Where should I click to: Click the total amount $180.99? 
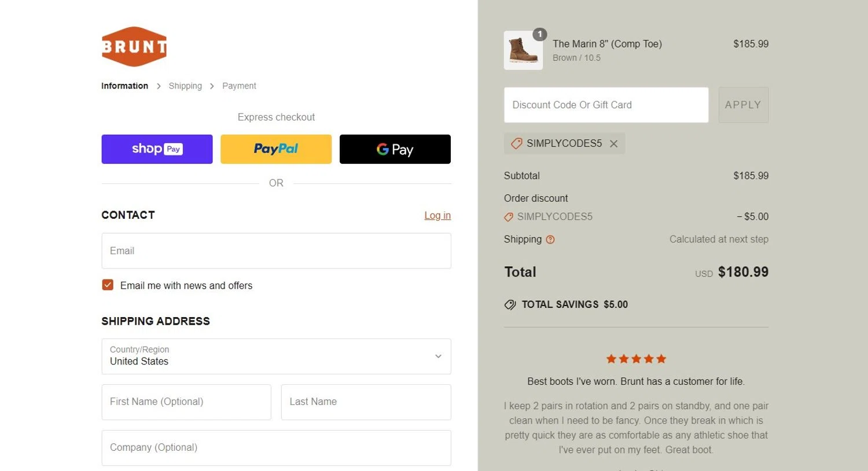tap(743, 272)
